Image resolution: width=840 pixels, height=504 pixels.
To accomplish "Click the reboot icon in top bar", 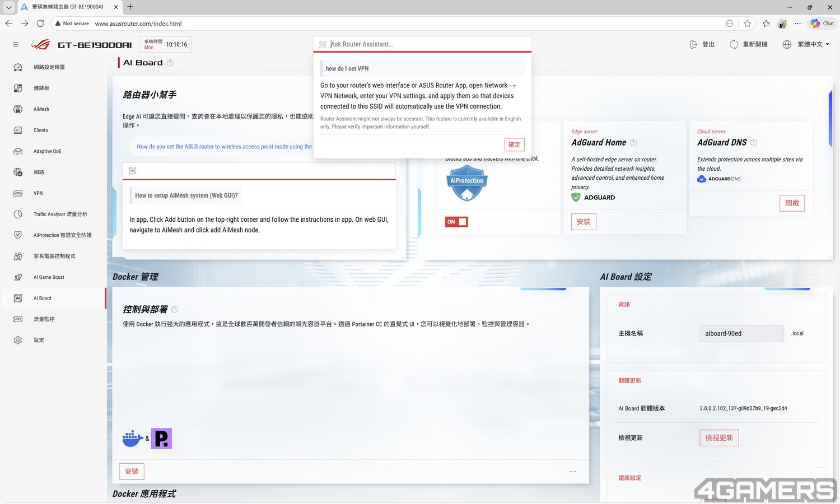I will tap(734, 45).
